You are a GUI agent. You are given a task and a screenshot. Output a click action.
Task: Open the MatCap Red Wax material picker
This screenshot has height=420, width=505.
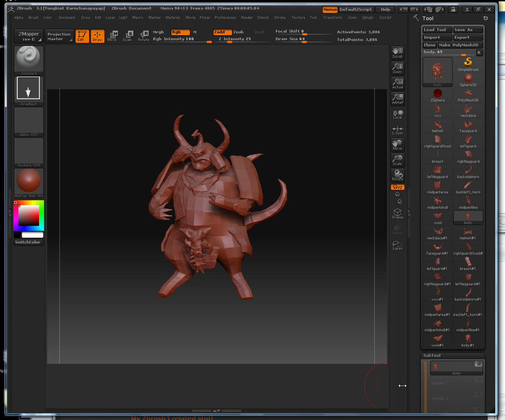coord(29,181)
